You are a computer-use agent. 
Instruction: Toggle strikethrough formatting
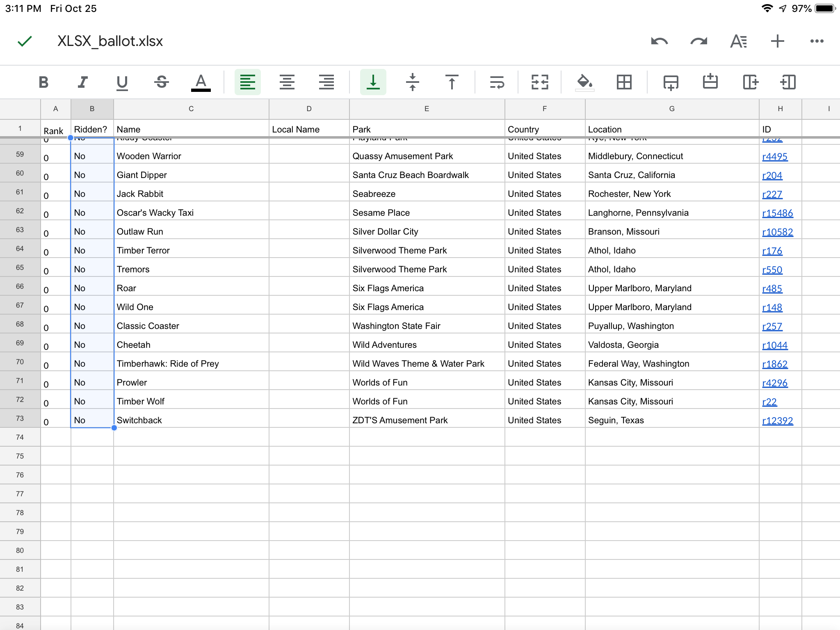point(162,82)
